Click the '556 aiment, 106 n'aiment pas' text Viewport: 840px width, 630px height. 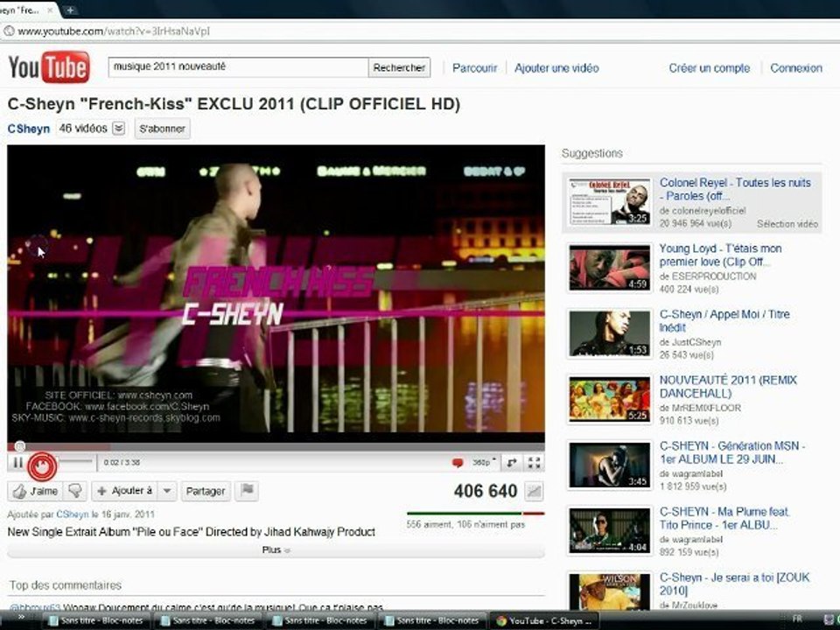465,524
